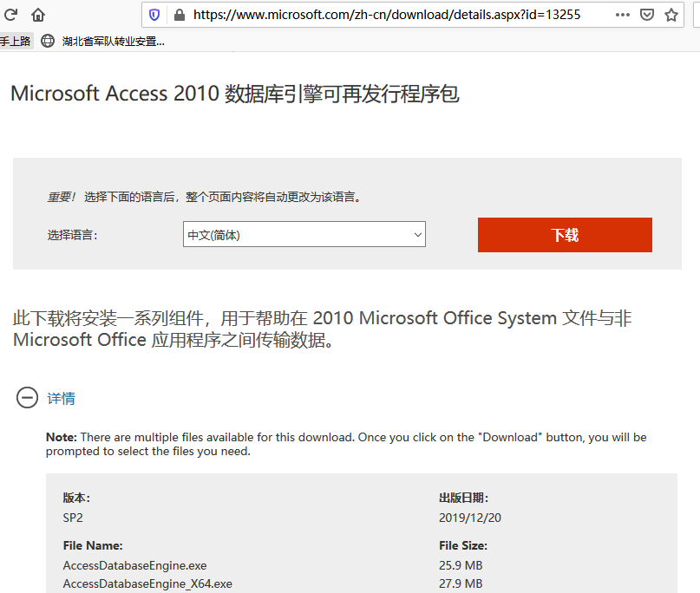700x593 pixels.
Task: Click the red 下载 button
Action: point(565,235)
